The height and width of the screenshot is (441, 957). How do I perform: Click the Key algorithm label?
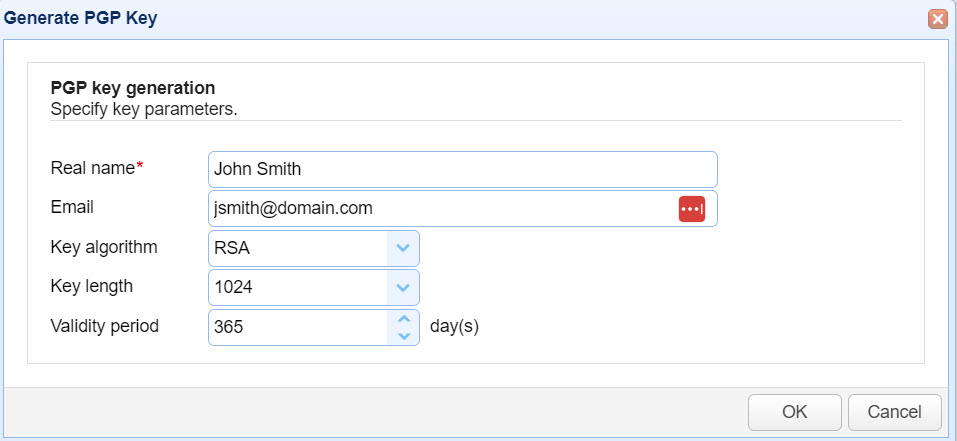point(103,246)
